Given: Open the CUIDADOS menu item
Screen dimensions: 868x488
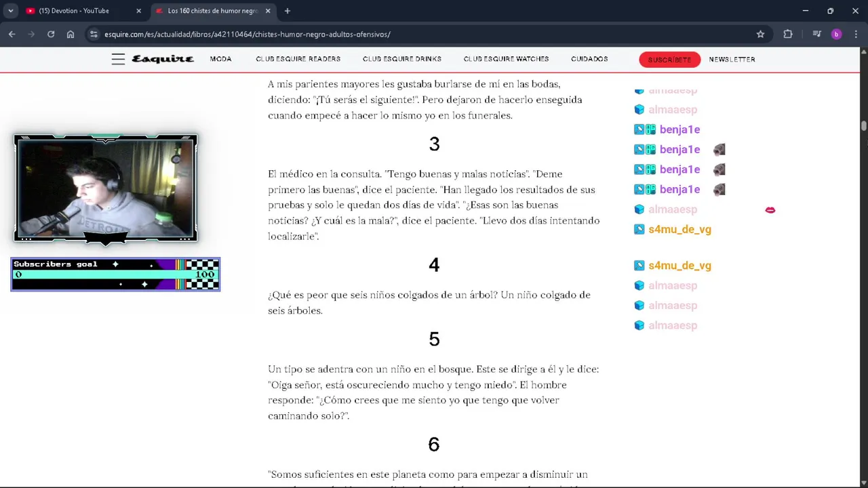Looking at the screenshot, I should point(589,59).
